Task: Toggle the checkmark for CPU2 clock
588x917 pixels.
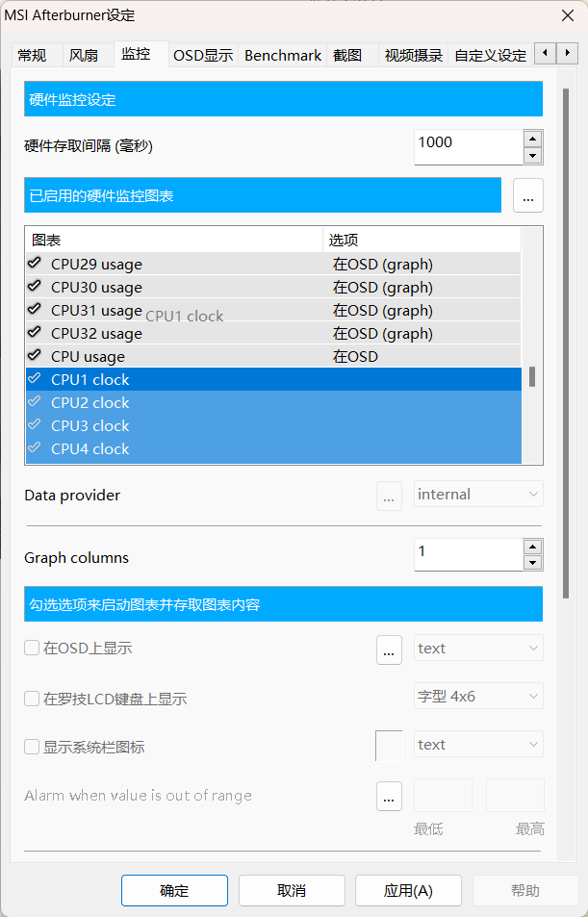Action: [x=35, y=402]
